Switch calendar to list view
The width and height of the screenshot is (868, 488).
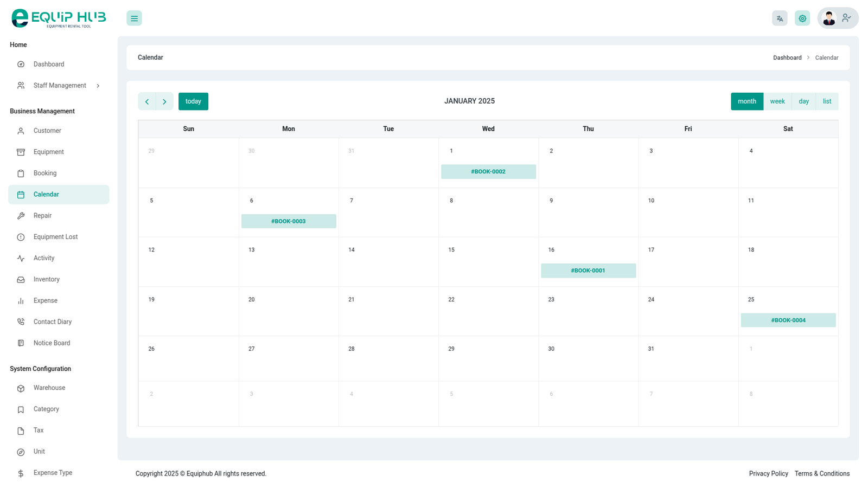[826, 101]
